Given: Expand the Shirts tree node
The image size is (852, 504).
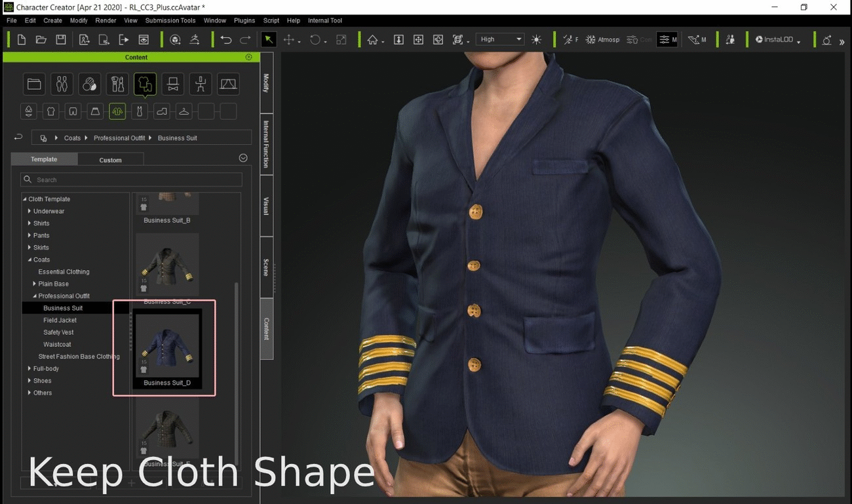Looking at the screenshot, I should click(x=29, y=223).
